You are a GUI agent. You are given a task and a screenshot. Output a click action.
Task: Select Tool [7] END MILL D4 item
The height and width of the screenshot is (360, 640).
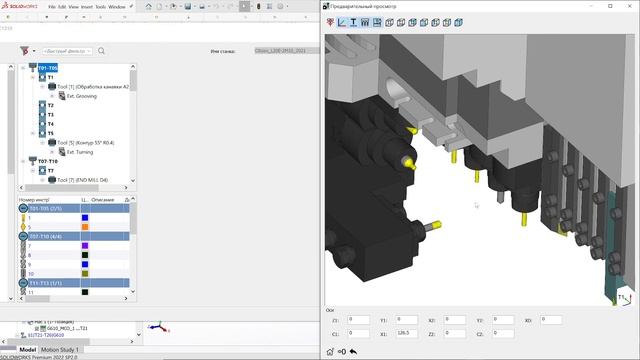pos(83,180)
